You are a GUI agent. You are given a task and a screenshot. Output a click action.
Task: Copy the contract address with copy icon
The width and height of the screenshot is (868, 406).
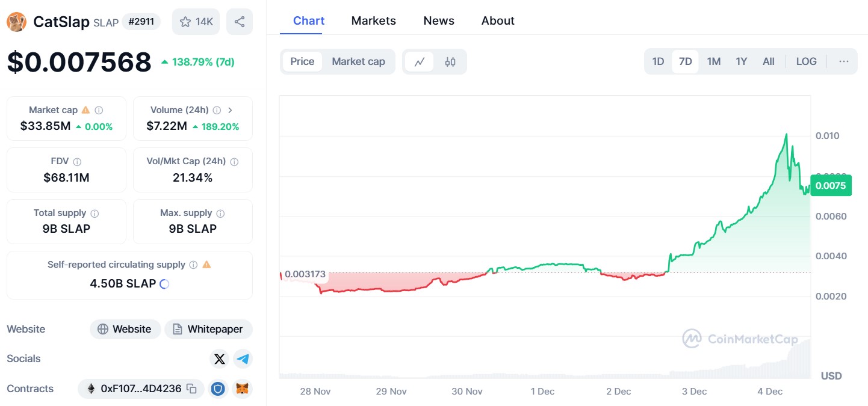[191, 389]
